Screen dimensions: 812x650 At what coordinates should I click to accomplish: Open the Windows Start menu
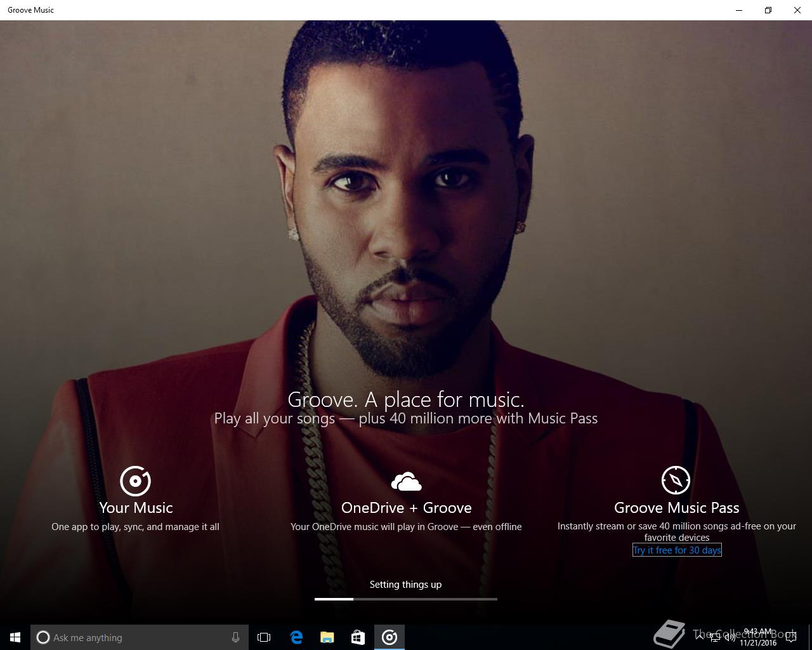tap(15, 637)
